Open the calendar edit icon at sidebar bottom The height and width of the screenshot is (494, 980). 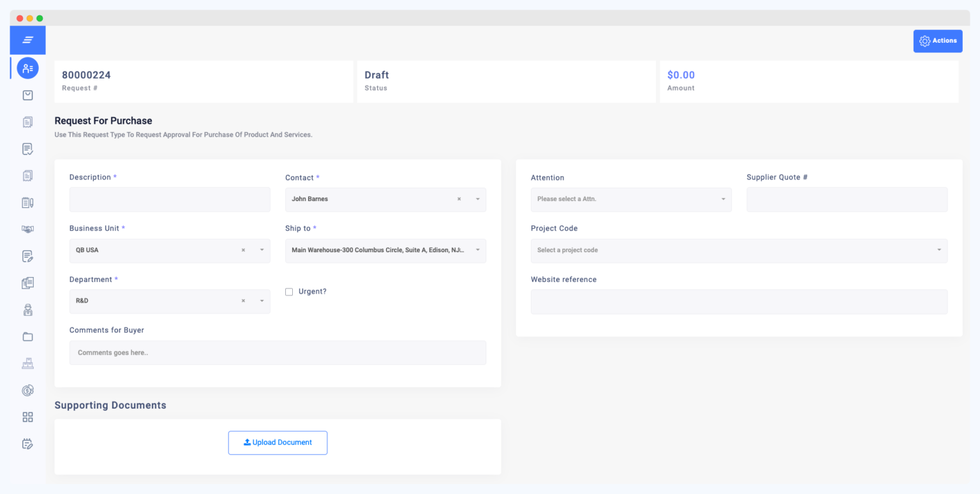coord(27,444)
